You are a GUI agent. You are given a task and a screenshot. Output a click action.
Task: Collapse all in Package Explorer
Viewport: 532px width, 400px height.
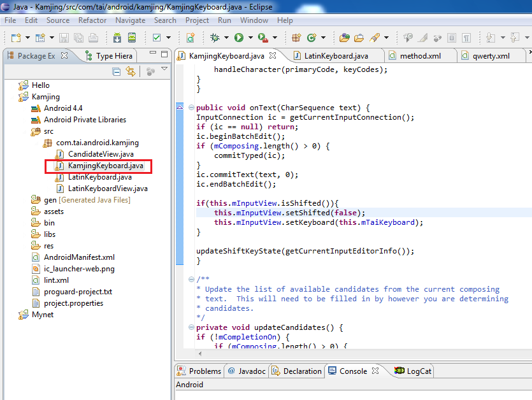click(x=117, y=71)
